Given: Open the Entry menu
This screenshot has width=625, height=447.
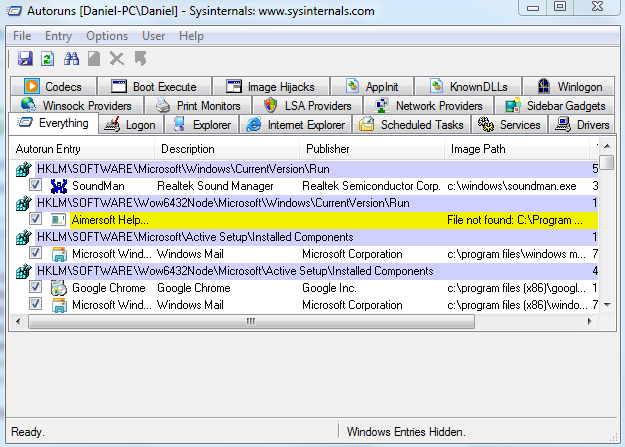Looking at the screenshot, I should tap(58, 36).
